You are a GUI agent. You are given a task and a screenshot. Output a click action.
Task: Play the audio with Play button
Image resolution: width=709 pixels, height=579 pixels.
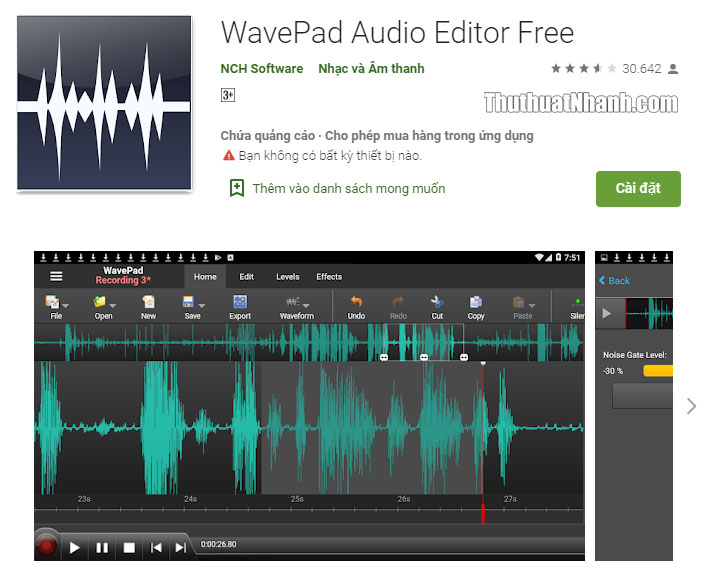point(75,548)
